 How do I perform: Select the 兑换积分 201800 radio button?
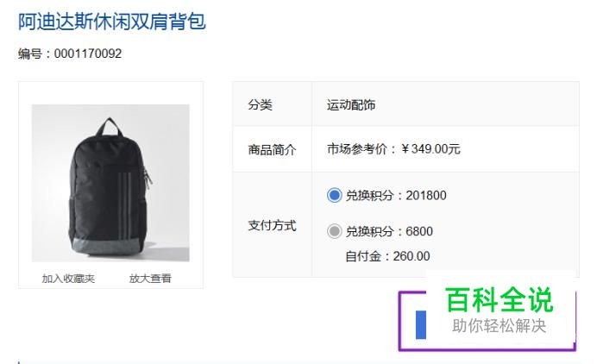pyautogui.click(x=334, y=195)
